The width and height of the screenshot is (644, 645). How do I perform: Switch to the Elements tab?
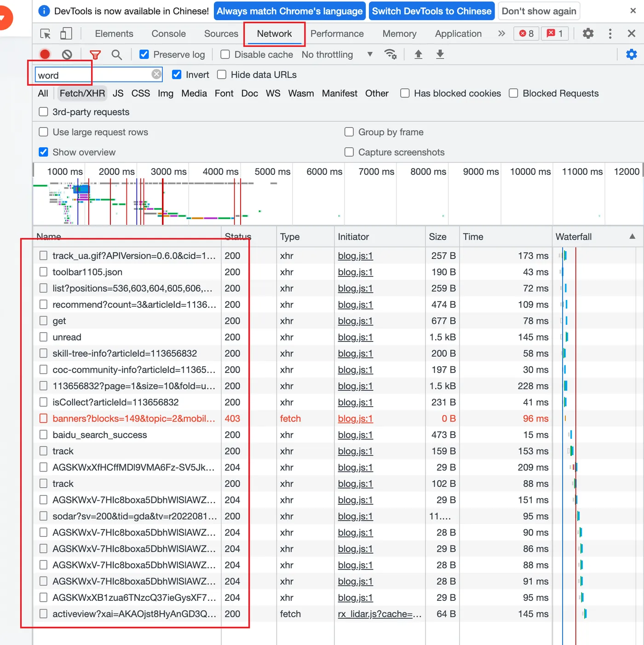pos(114,34)
